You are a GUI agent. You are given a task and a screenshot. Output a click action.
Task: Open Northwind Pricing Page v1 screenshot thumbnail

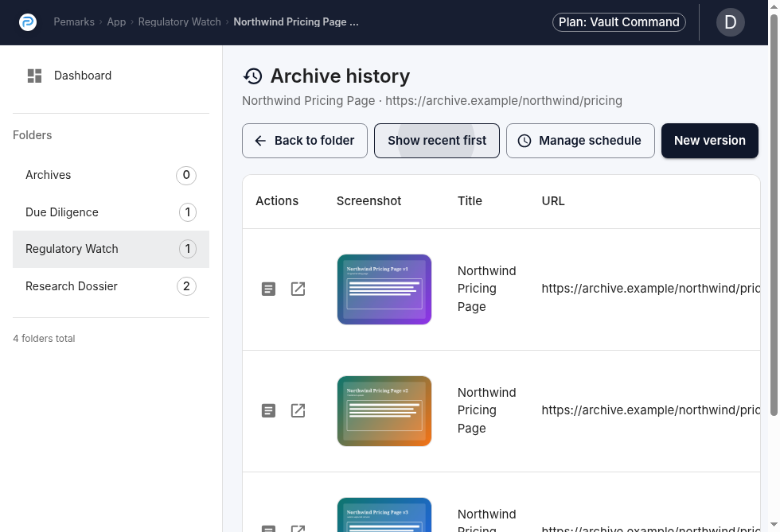(x=384, y=289)
